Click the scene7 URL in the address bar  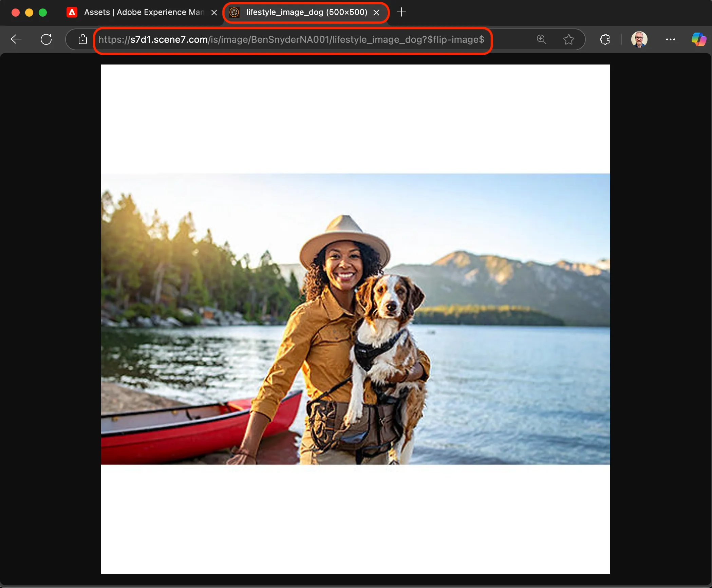291,39
